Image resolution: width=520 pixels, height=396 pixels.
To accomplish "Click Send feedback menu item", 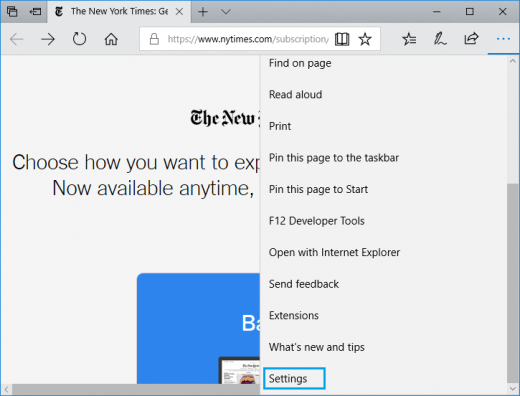I will click(x=304, y=284).
